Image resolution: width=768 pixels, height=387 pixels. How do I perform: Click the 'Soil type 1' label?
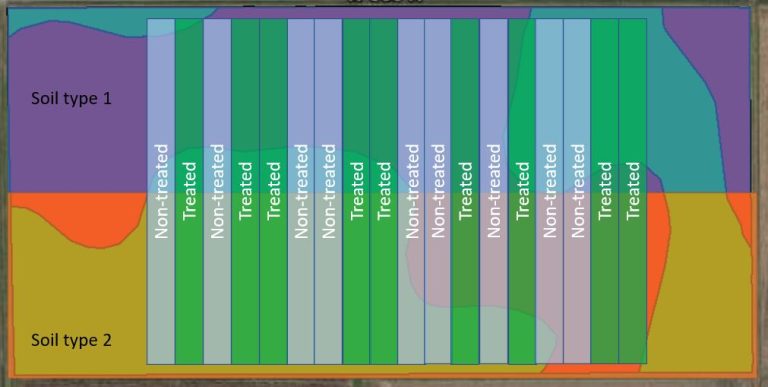point(72,98)
